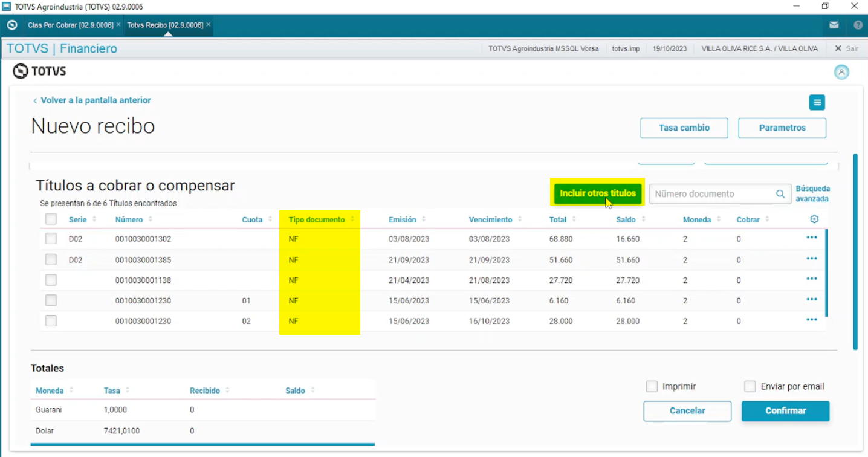The width and height of the screenshot is (868, 457).
Task: Open actions menu for row 0010030001138
Action: coord(812,279)
